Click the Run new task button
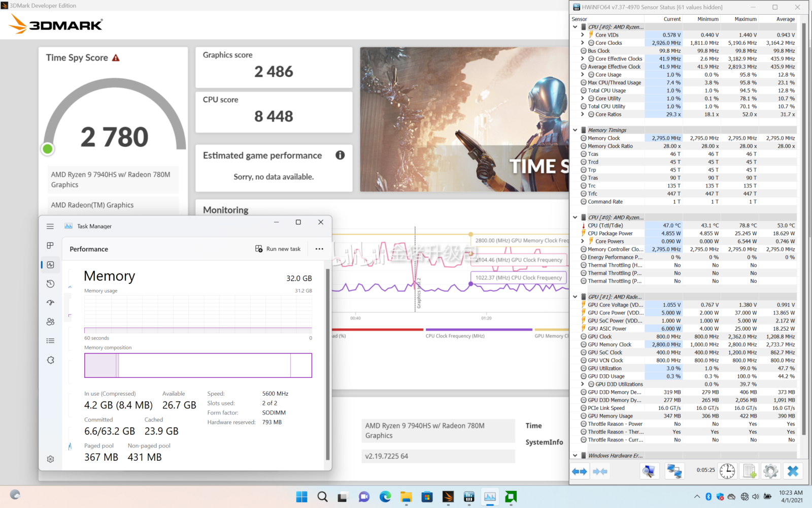Viewport: 812px width, 508px height. pyautogui.click(x=278, y=248)
